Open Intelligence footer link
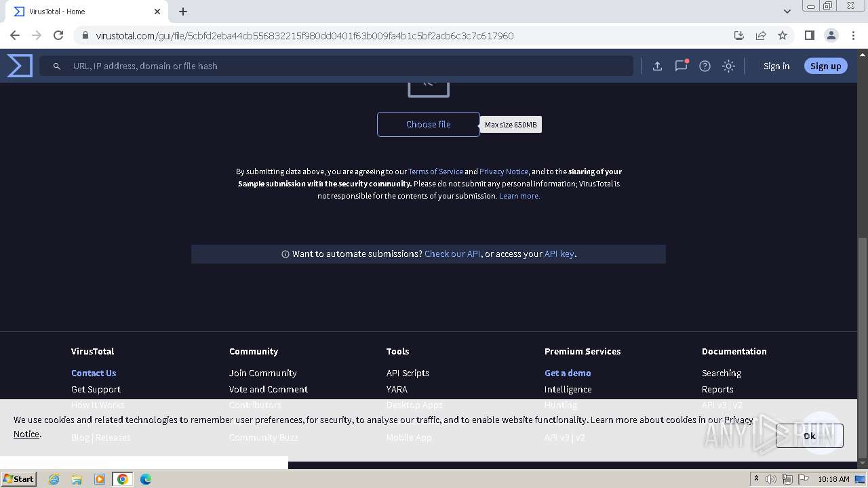 (x=568, y=389)
